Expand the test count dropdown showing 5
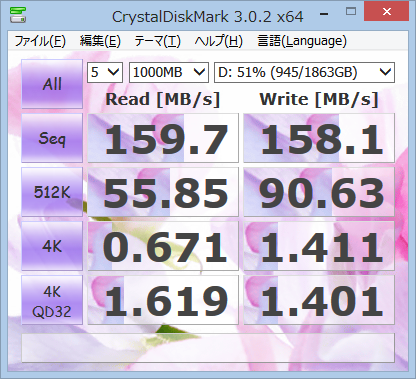 [x=105, y=72]
